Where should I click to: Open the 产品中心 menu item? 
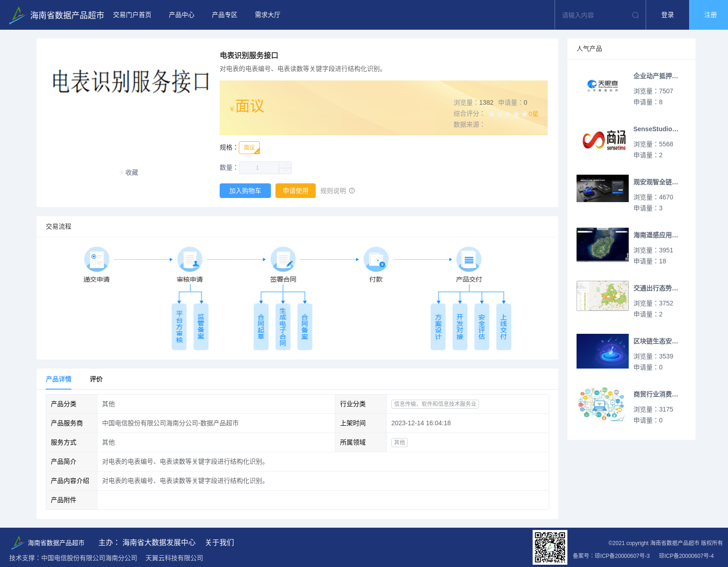pyautogui.click(x=182, y=15)
